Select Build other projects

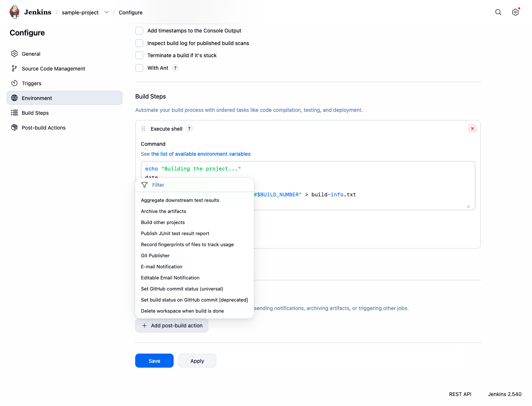point(194,222)
